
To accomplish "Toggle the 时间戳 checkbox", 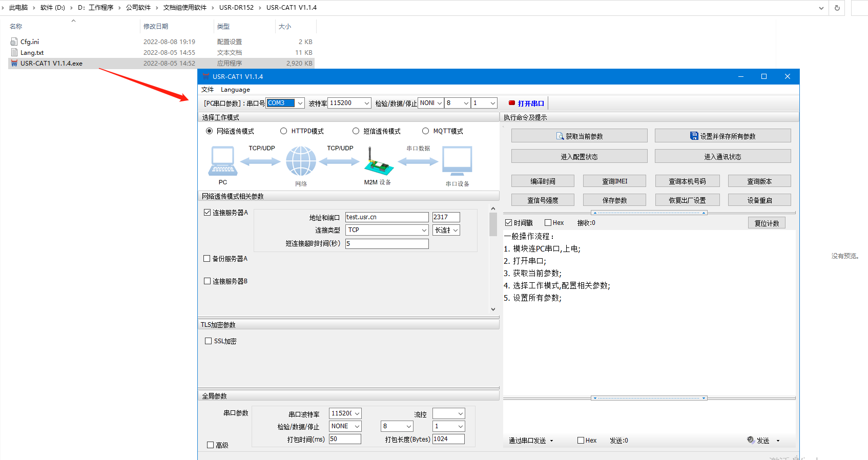I will pos(509,223).
